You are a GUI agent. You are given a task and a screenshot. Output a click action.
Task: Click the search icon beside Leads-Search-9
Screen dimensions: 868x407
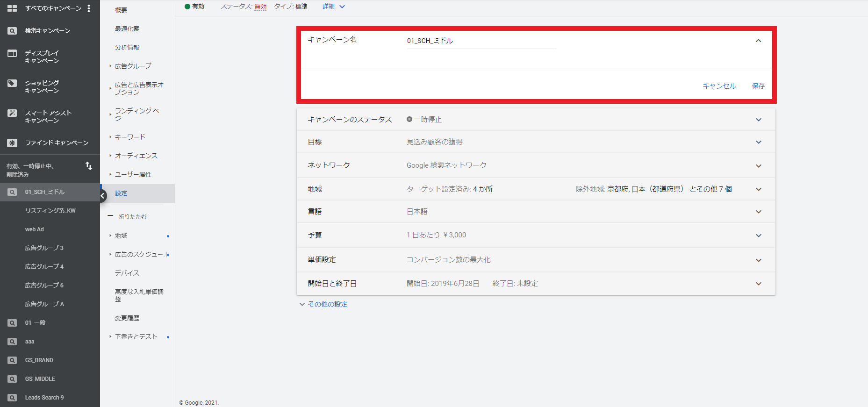[x=12, y=398]
